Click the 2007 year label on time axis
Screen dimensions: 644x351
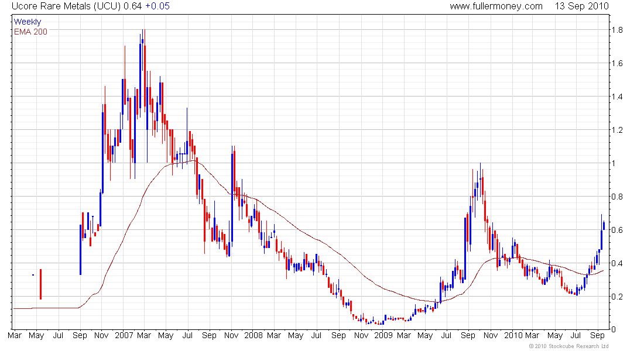pos(124,335)
